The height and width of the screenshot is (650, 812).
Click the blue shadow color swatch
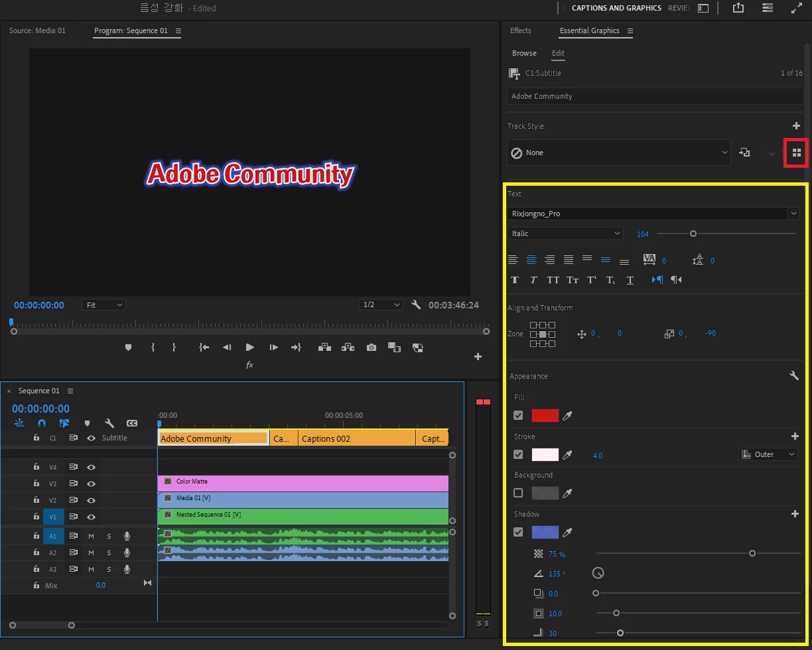(x=545, y=532)
